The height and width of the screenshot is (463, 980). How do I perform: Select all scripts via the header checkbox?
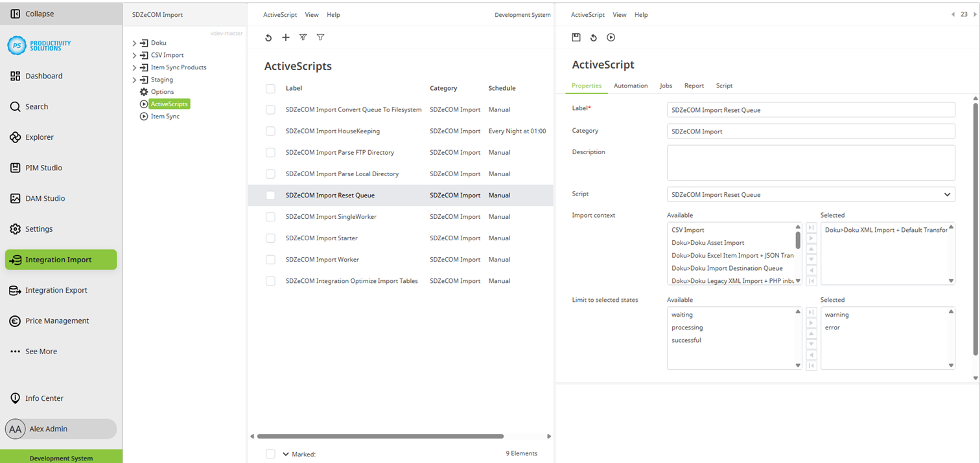pyautogui.click(x=270, y=89)
